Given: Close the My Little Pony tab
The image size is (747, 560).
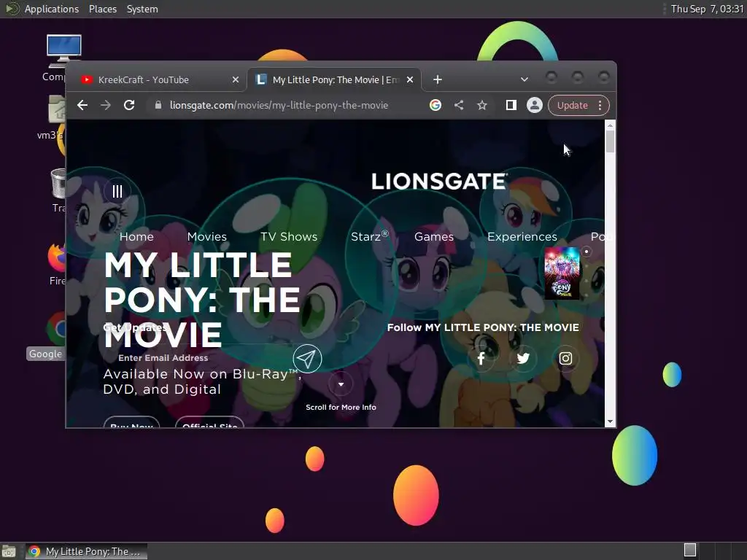Looking at the screenshot, I should pyautogui.click(x=410, y=79).
